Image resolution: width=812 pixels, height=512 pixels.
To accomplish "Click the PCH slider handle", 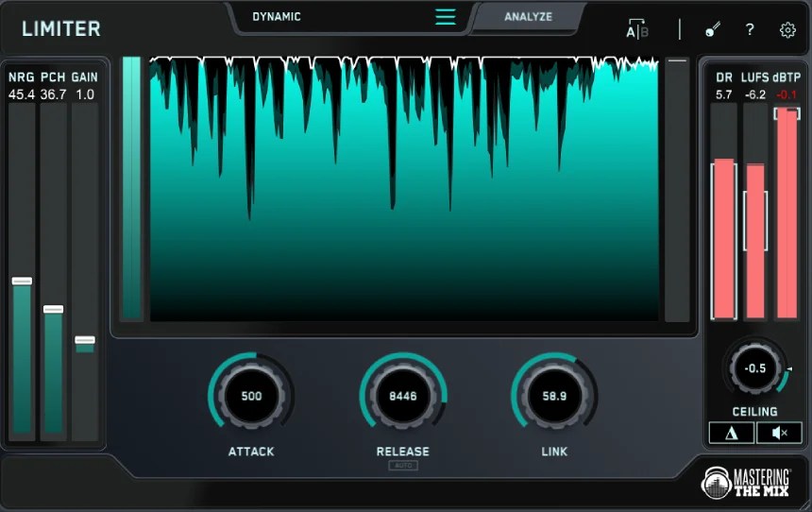I will [53, 309].
